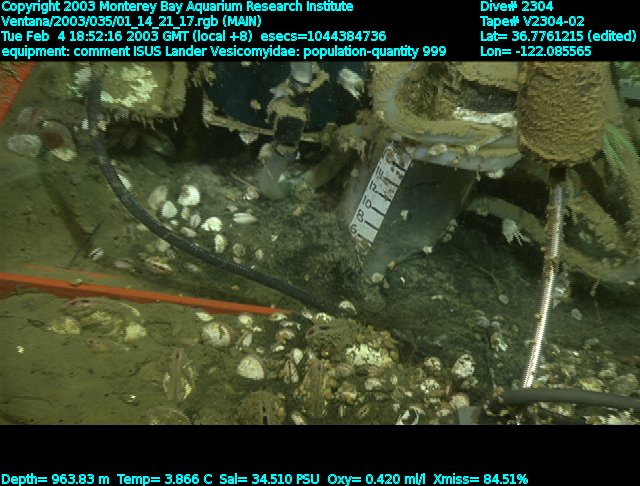
Task: Click the white measurement scale on the lander
Action: tap(380, 194)
